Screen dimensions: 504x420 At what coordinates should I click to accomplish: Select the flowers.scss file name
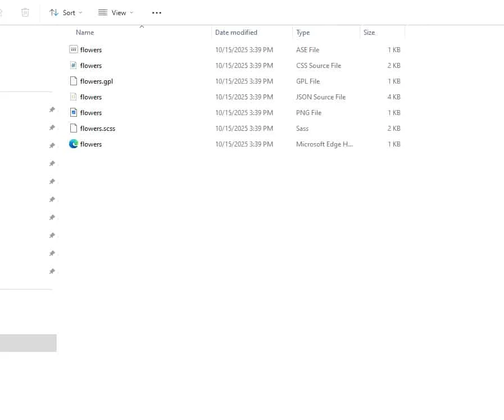(98, 128)
